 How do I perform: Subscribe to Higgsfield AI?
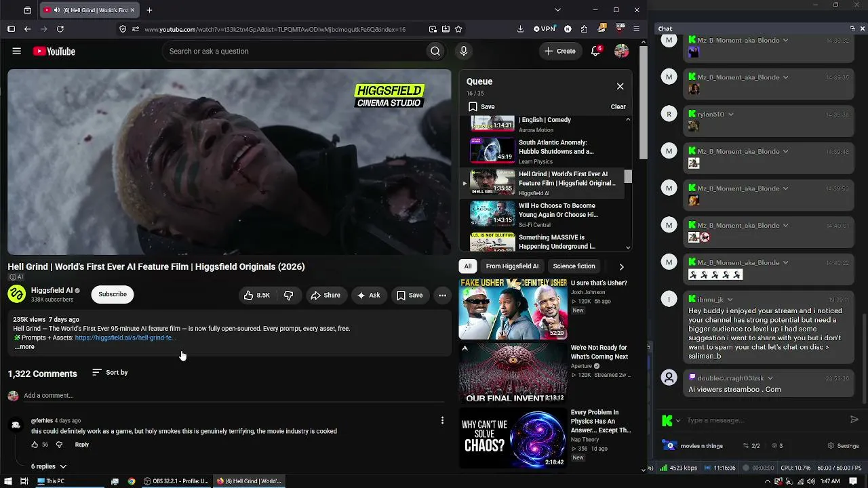click(x=113, y=294)
